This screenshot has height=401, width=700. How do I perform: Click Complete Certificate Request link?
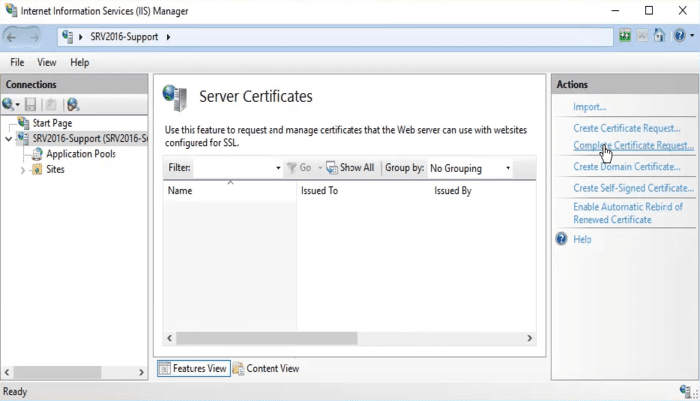point(633,146)
